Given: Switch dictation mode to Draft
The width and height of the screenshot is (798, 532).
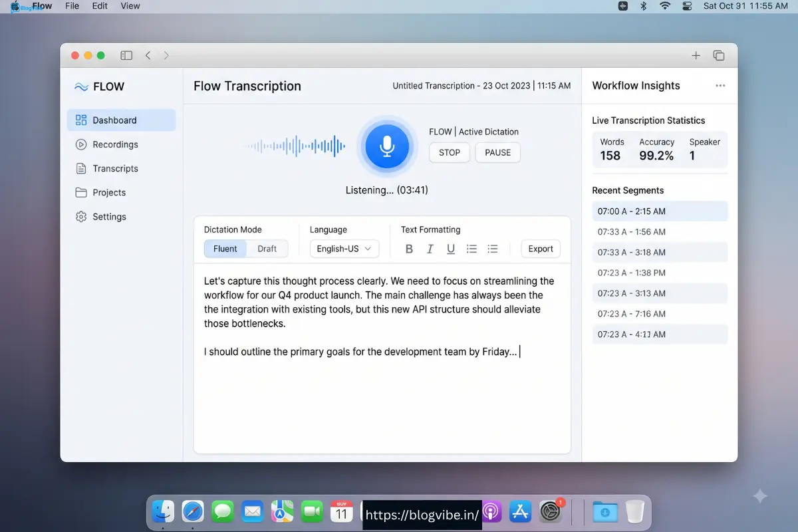Looking at the screenshot, I should 267,249.
